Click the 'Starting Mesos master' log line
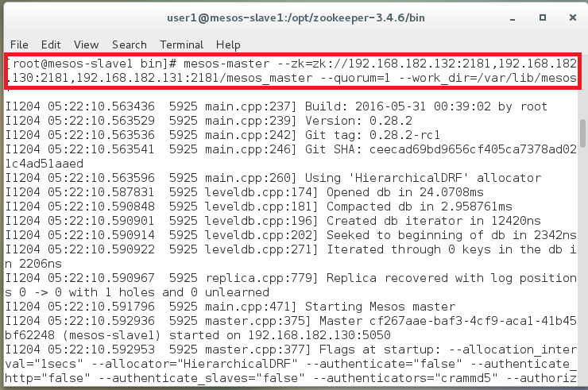The image size is (588, 390). [230, 307]
